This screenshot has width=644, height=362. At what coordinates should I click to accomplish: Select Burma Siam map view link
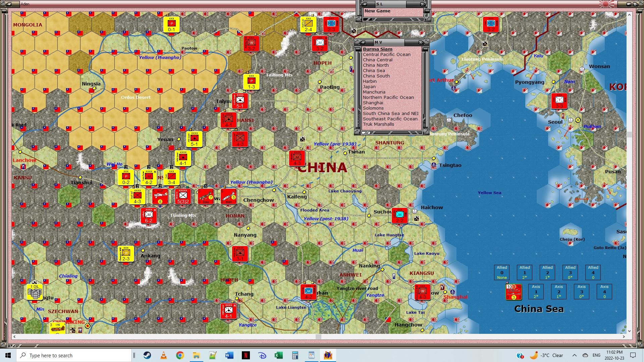coord(377,49)
